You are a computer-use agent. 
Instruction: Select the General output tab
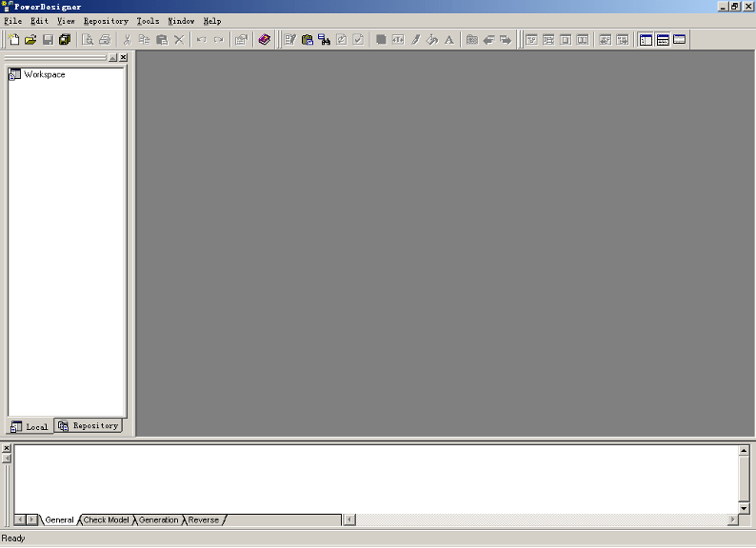pyautogui.click(x=59, y=520)
